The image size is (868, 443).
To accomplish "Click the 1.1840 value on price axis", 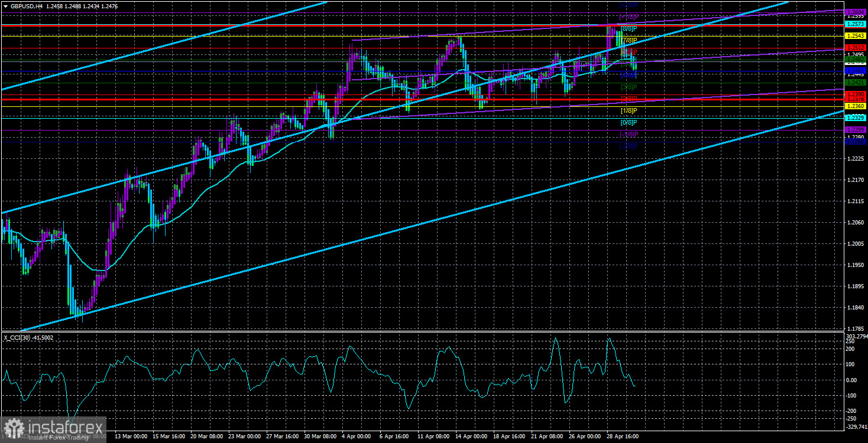I will (x=854, y=308).
